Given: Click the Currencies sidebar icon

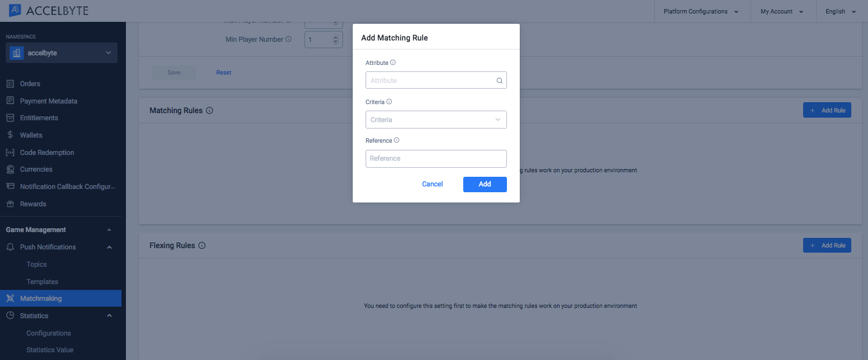Looking at the screenshot, I should 10,169.
